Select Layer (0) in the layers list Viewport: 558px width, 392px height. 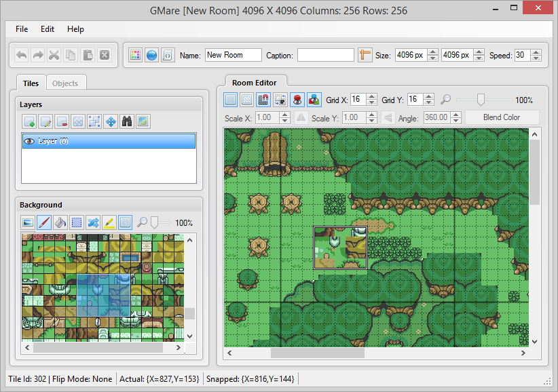pos(109,141)
